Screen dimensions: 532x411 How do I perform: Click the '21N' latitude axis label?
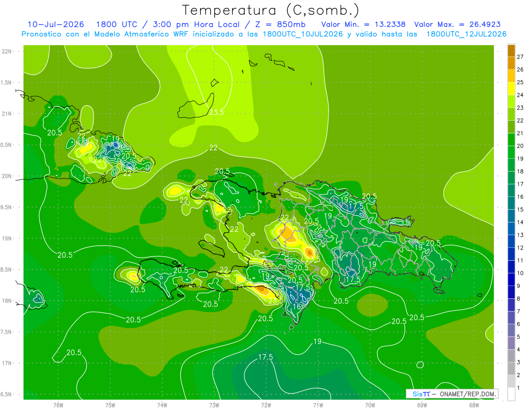7,114
